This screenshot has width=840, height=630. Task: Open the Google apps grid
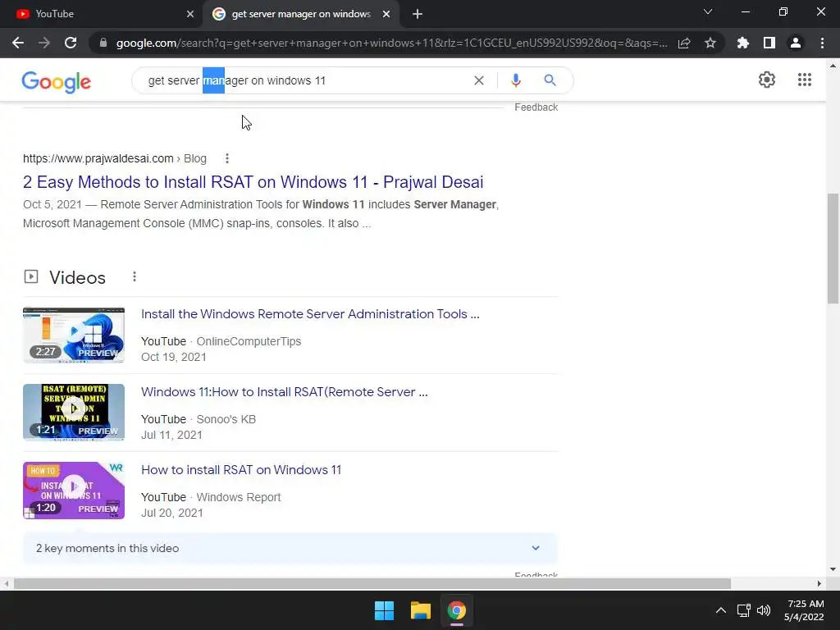pyautogui.click(x=804, y=80)
